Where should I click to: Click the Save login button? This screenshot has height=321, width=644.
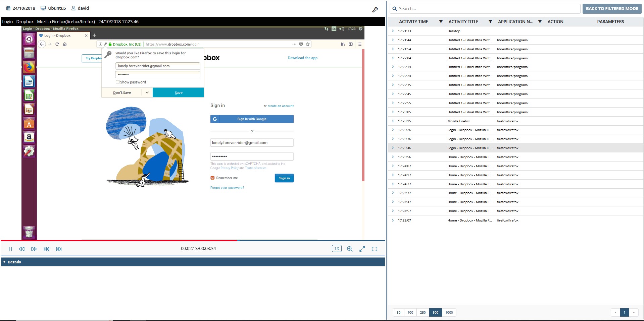click(x=178, y=92)
